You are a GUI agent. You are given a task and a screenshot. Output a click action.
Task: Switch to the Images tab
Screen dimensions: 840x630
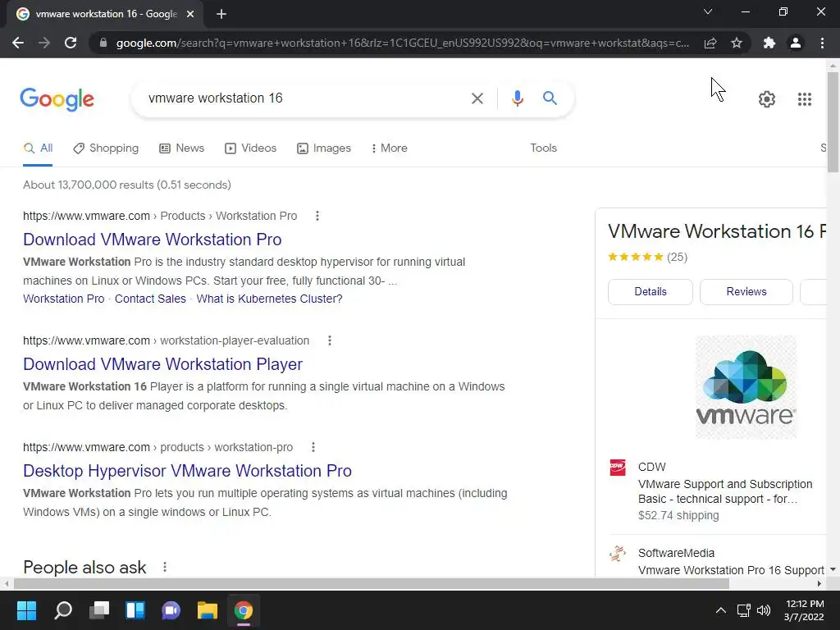(x=324, y=148)
